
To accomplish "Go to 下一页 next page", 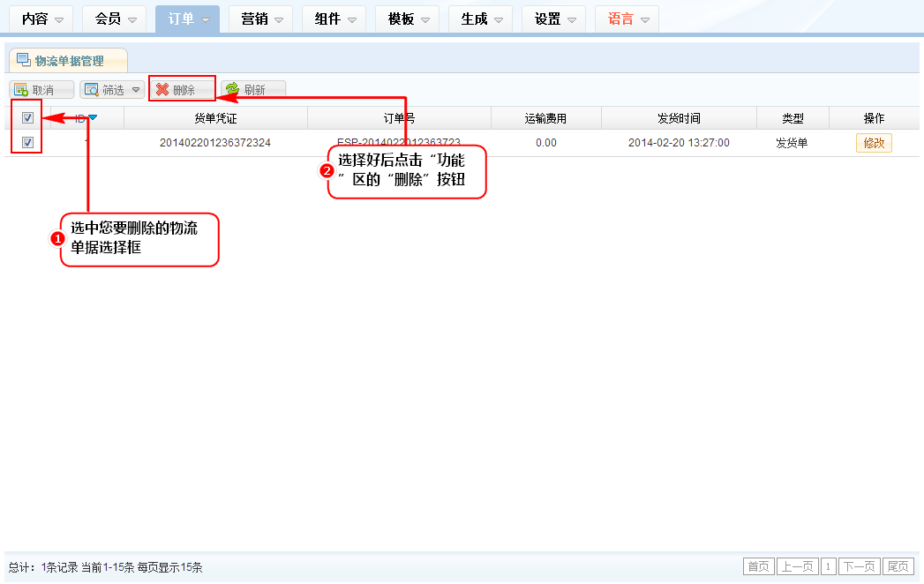I will click(x=859, y=566).
